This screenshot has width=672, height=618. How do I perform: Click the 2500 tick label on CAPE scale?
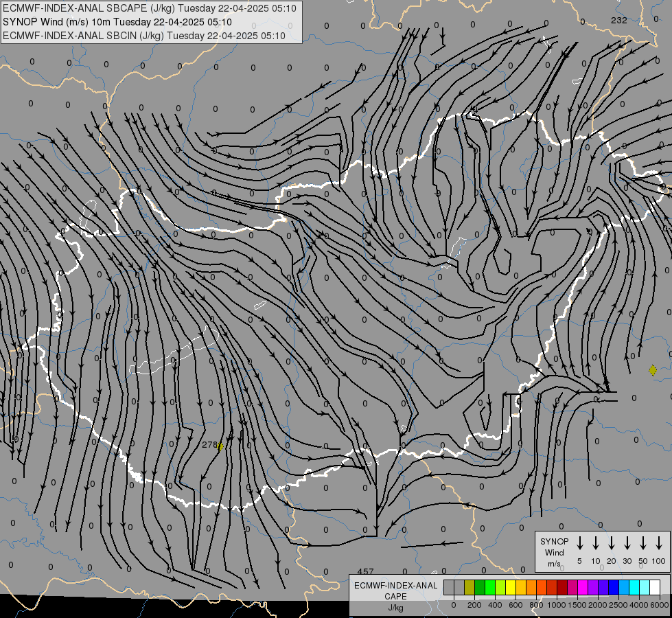pos(618,605)
